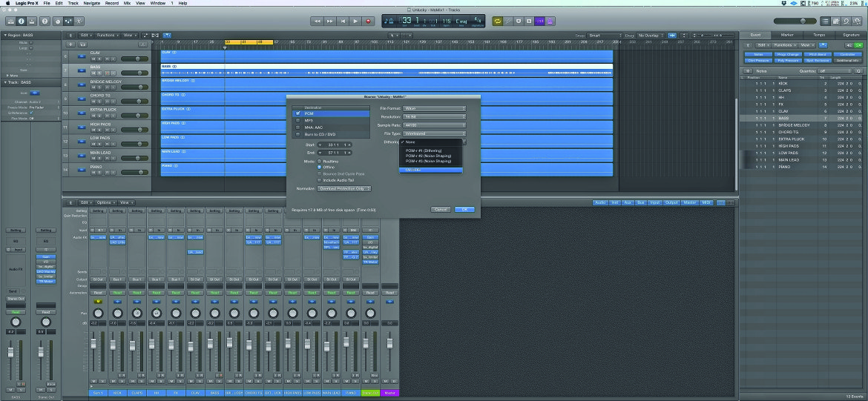Select the Offline mode radio button
The image size is (868, 401).
[x=319, y=167]
